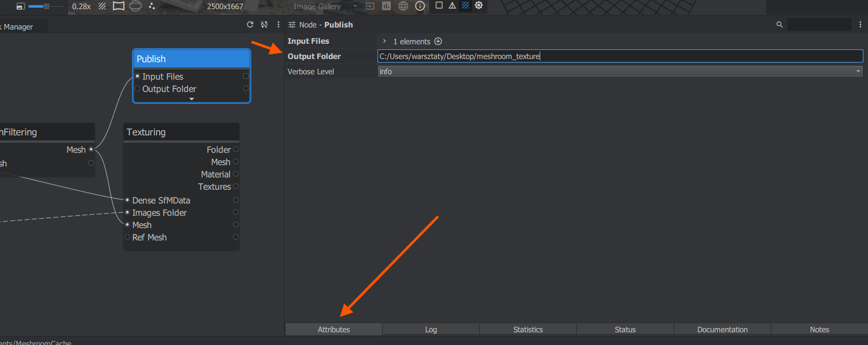Viewport: 868px width, 345px height.
Task: Click MeshFiltering node Mesh output pin
Action: [x=91, y=149]
